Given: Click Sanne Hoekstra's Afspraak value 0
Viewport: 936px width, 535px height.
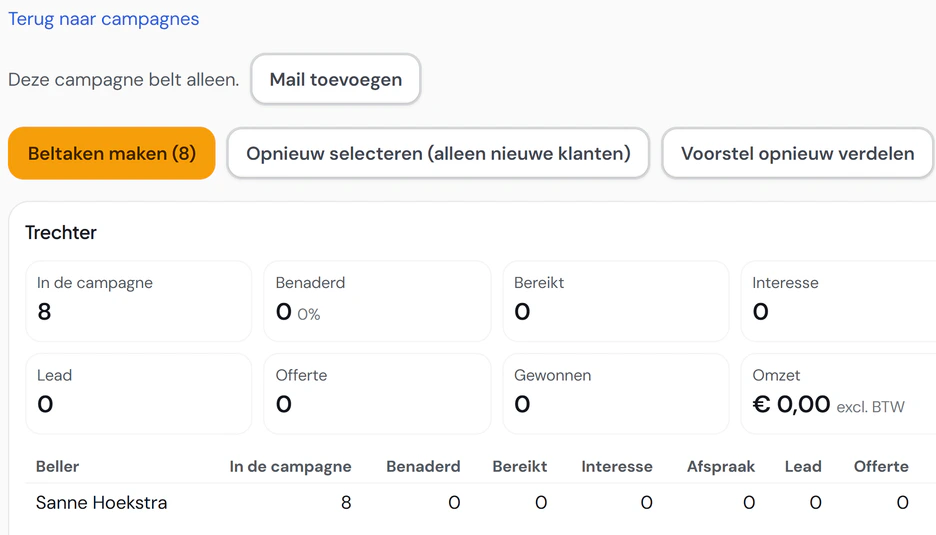Looking at the screenshot, I should pyautogui.click(x=749, y=503).
